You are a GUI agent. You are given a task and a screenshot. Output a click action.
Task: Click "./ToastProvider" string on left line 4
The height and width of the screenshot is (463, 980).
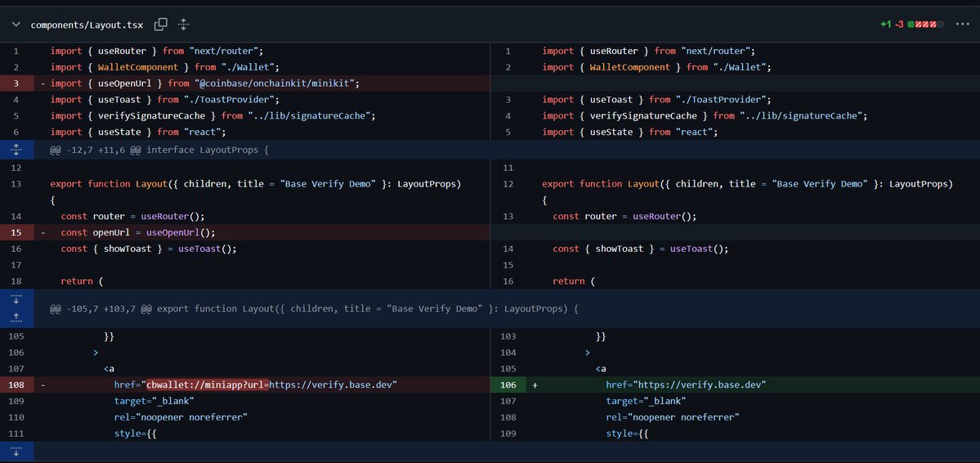231,100
